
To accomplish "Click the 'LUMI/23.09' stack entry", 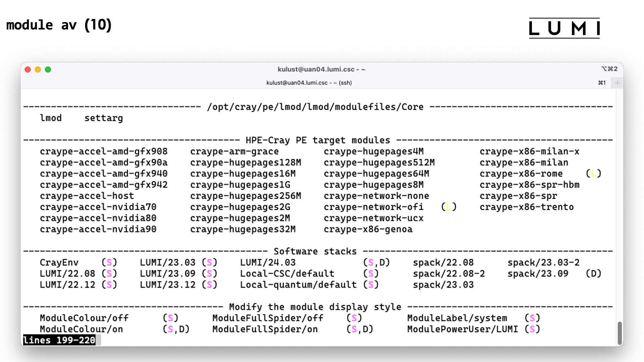I will (167, 274).
